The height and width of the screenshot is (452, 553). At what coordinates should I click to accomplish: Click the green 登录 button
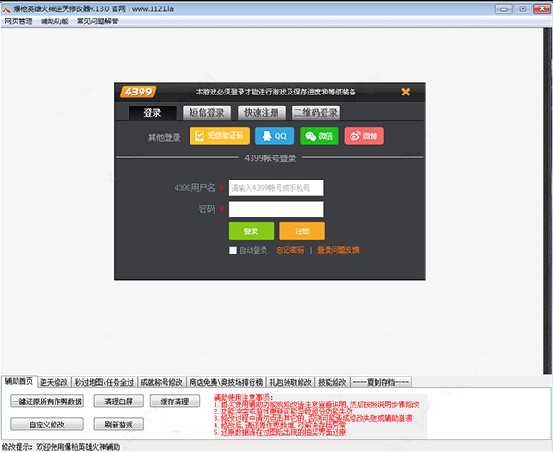(251, 231)
